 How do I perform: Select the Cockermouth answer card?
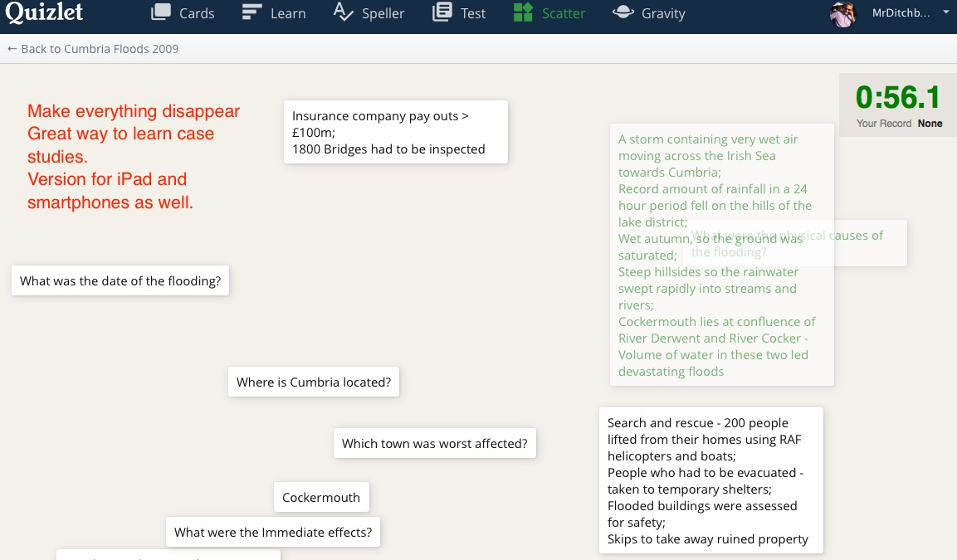(x=321, y=497)
